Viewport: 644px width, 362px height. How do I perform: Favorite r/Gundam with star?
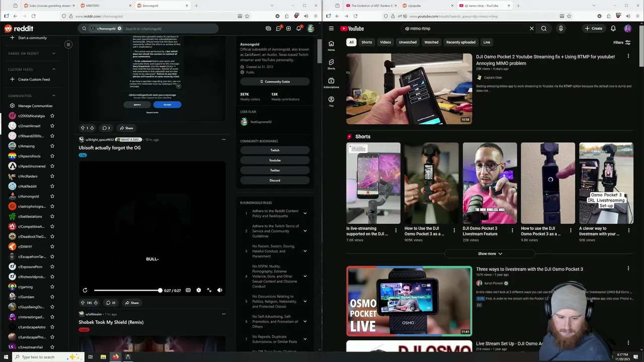pyautogui.click(x=52, y=297)
